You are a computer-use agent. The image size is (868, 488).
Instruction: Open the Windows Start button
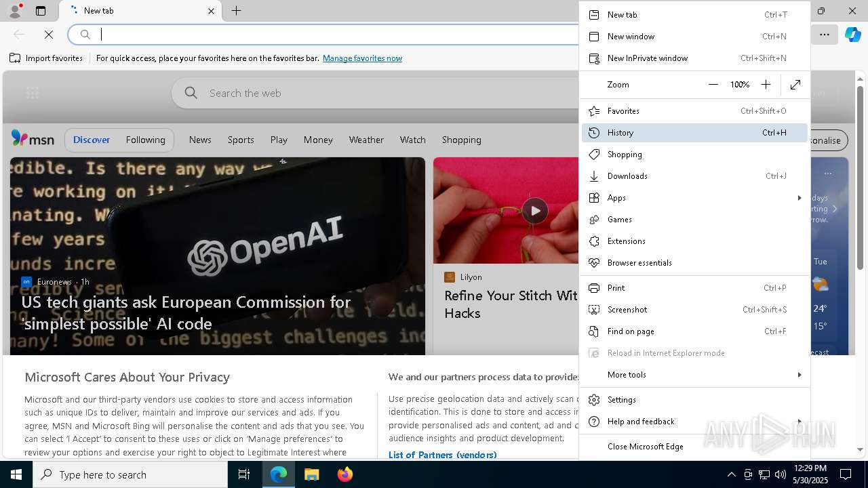point(16,474)
